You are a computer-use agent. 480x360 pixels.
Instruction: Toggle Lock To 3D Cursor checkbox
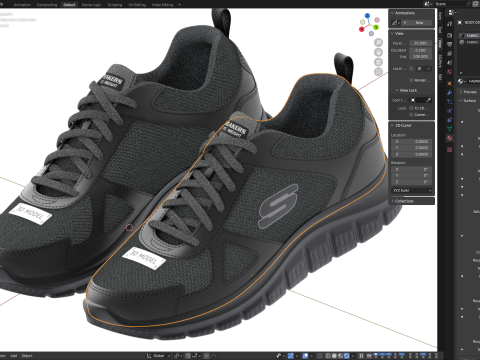[x=411, y=108]
